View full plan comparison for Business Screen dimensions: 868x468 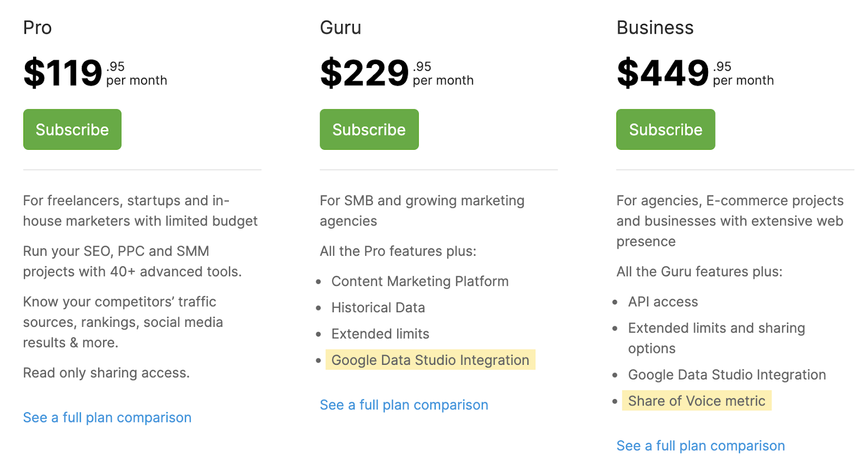click(700, 446)
